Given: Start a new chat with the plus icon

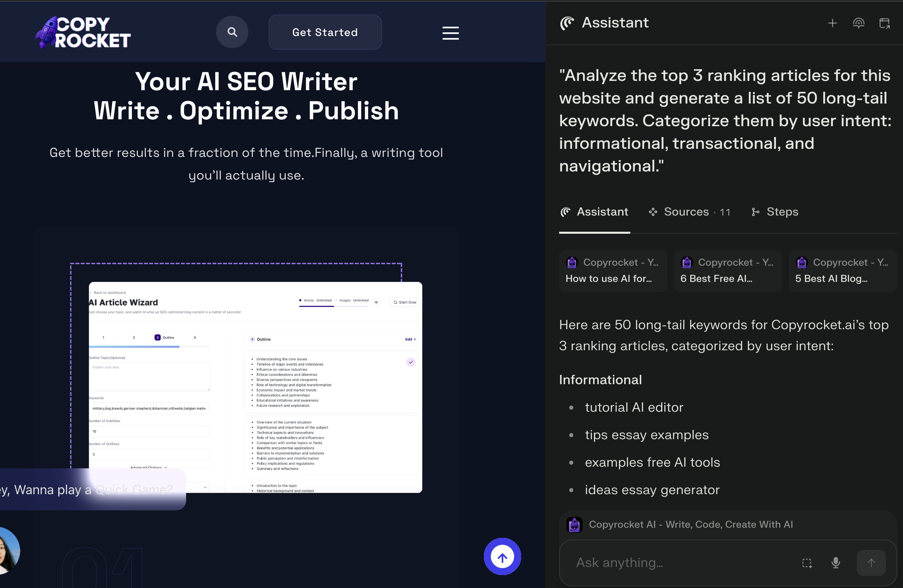Looking at the screenshot, I should pyautogui.click(x=833, y=23).
